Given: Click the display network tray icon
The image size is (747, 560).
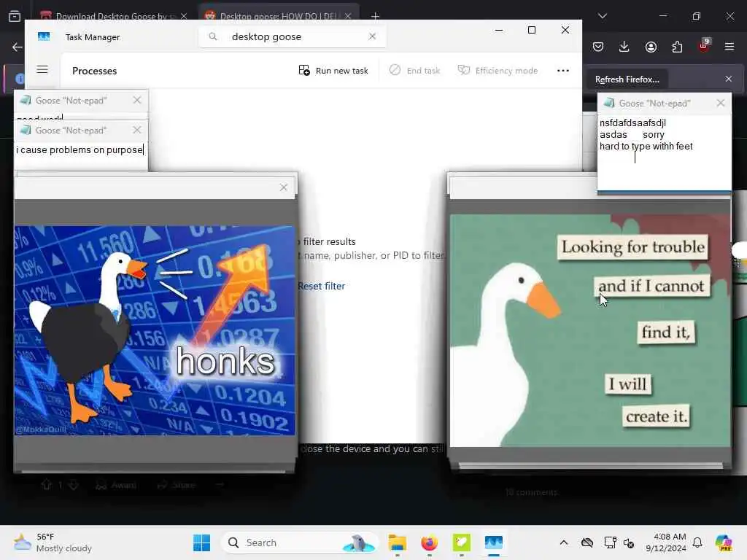Looking at the screenshot, I should pyautogui.click(x=610, y=542).
